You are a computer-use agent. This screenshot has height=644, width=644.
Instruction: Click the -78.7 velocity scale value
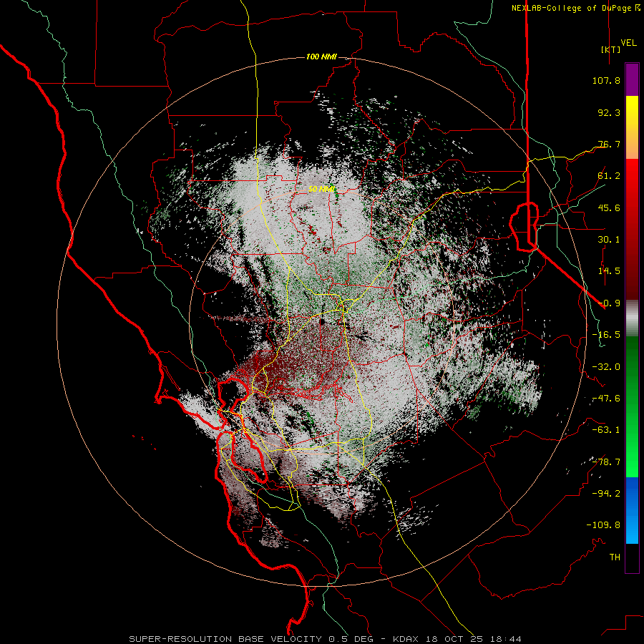pyautogui.click(x=606, y=462)
